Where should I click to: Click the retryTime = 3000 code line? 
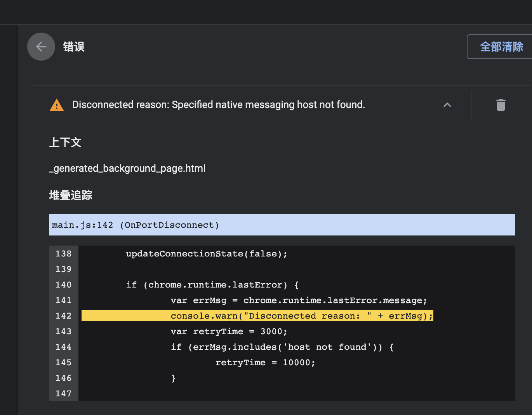(229, 331)
